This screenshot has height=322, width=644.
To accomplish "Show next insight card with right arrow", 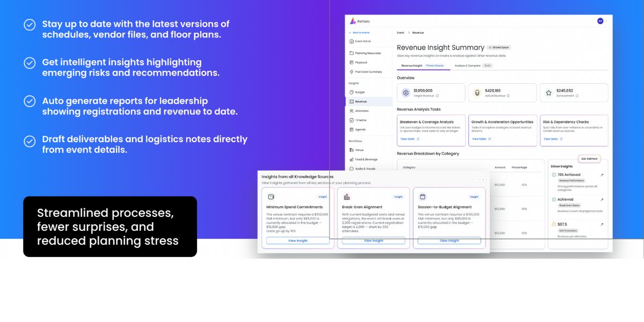I will pos(483,180).
